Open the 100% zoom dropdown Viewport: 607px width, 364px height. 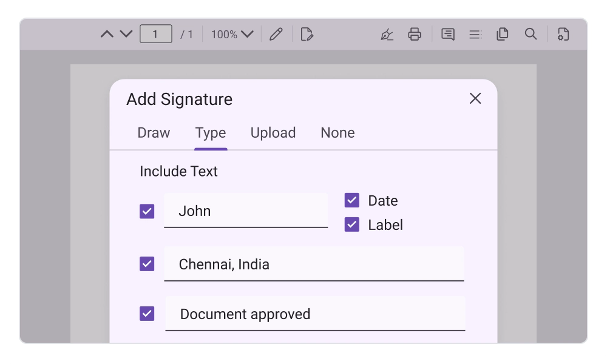(232, 35)
